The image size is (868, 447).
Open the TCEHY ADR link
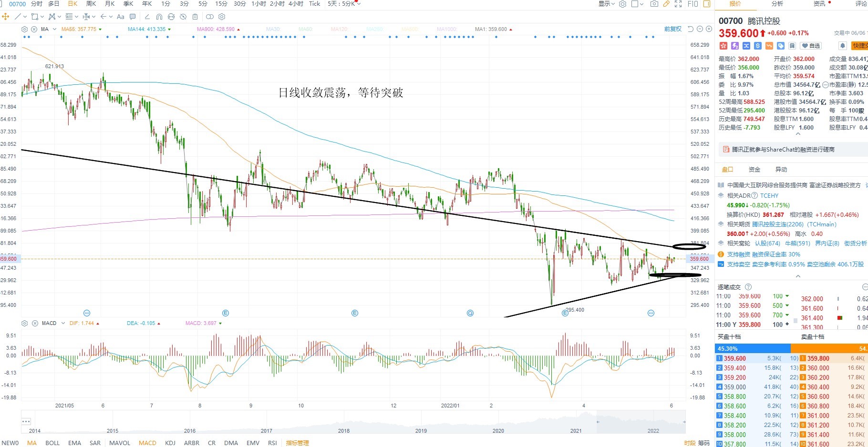pyautogui.click(x=769, y=196)
